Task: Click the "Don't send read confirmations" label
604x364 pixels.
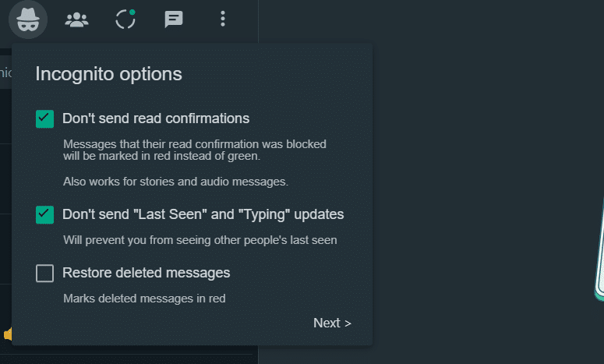Action: (x=156, y=118)
